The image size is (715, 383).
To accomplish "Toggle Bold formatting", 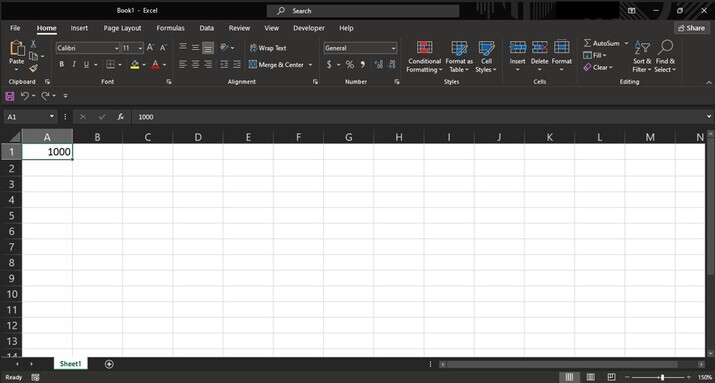I will point(62,65).
